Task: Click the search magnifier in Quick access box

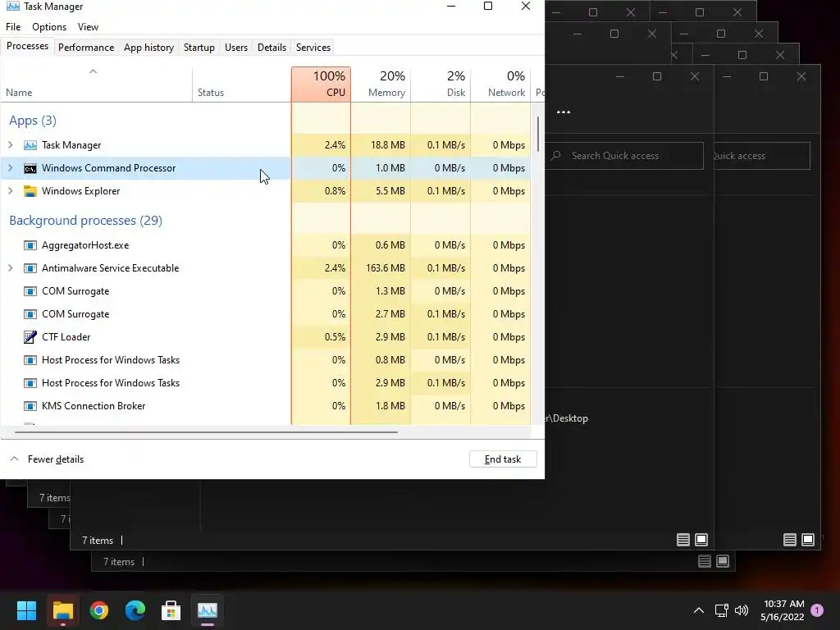Action: 556,155
